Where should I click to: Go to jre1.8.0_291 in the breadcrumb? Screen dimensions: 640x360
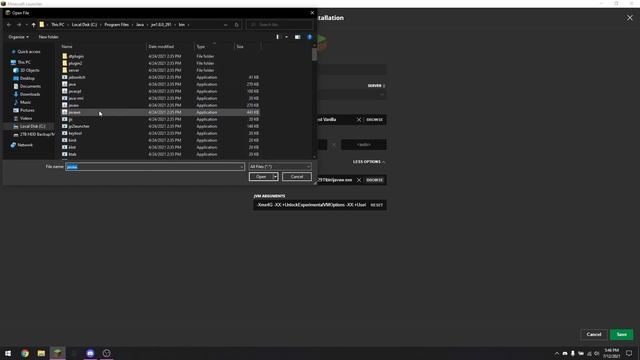pyautogui.click(x=161, y=24)
